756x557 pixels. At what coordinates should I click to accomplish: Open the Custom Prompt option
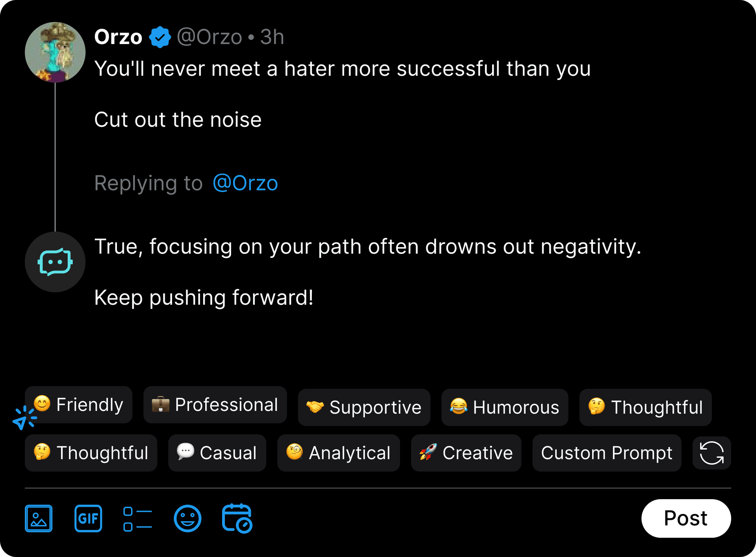pos(606,453)
